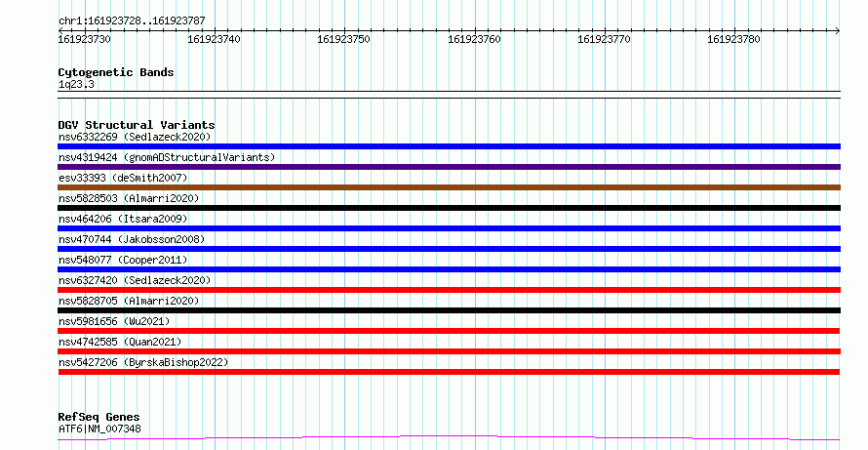Open nsv6327420 (Sedlazeck2020) variant

click(x=135, y=280)
